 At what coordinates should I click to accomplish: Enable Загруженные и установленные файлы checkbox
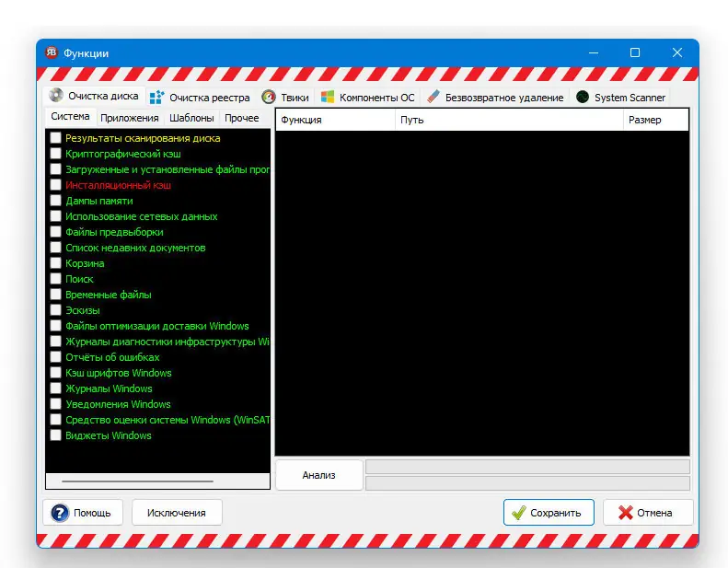pyautogui.click(x=56, y=169)
